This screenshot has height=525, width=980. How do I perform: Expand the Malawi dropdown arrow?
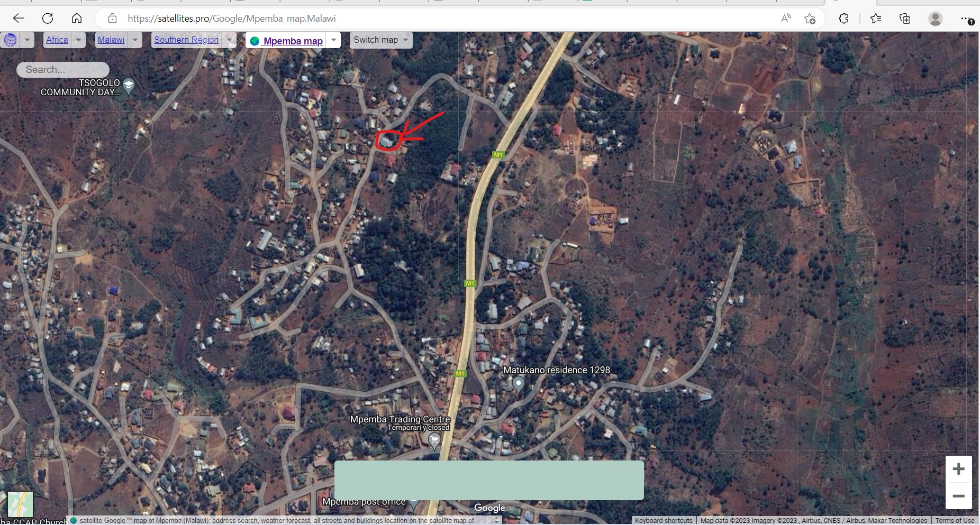click(135, 40)
